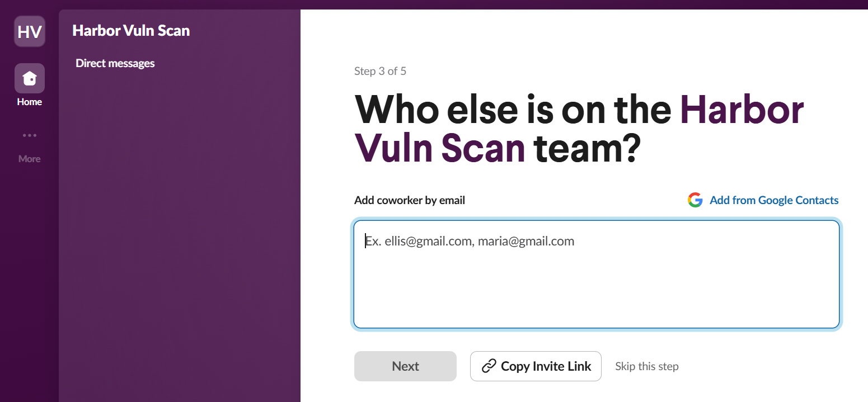Viewport: 868px width, 402px height.
Task: Click the Add coworker by email label
Action: (410, 200)
